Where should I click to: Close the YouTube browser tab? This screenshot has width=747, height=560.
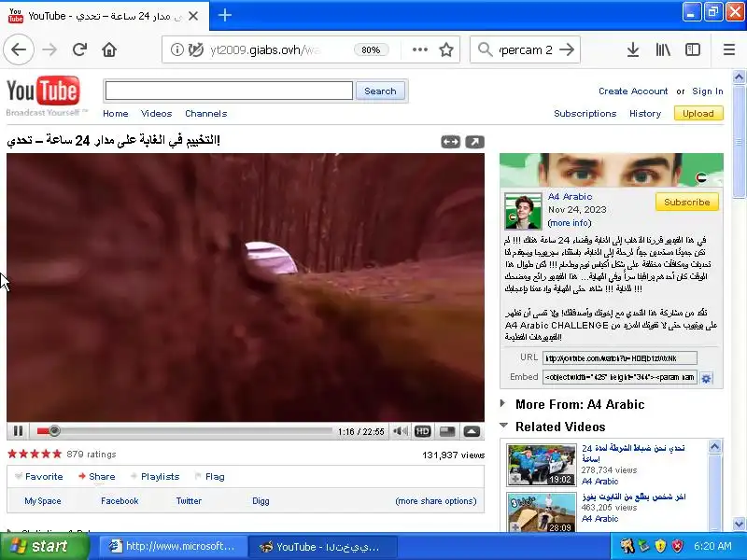tap(193, 16)
